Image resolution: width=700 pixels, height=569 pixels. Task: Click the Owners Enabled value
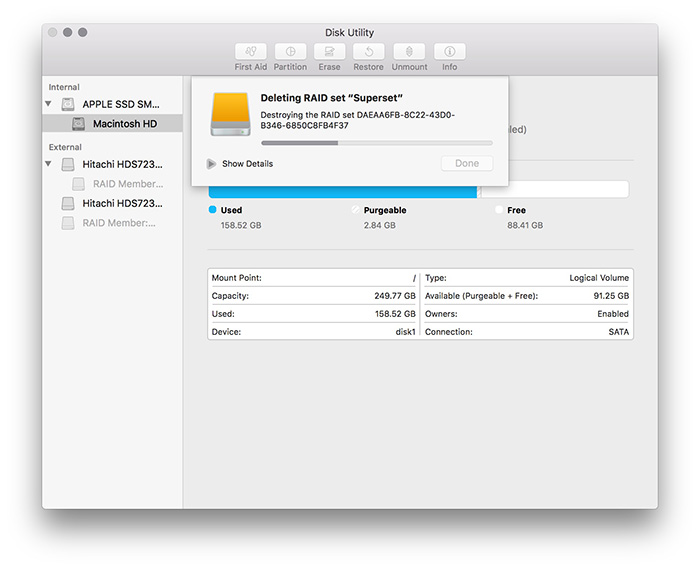pyautogui.click(x=613, y=314)
